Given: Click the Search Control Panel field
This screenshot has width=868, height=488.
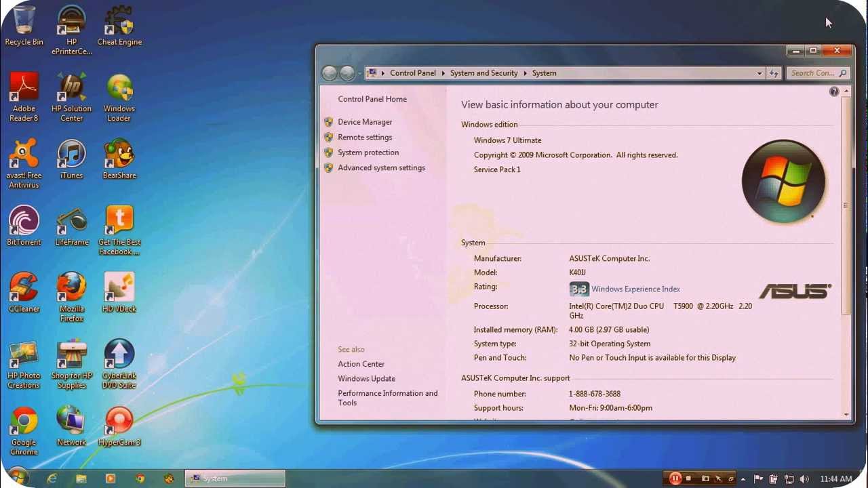Looking at the screenshot, I should pos(818,73).
